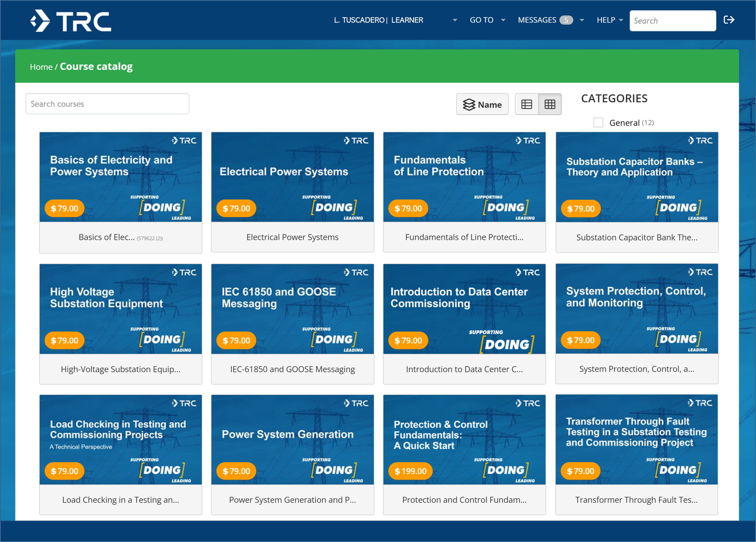Open Electrical Power Systems course thumbnail
The image size is (756, 542).
pos(292,177)
